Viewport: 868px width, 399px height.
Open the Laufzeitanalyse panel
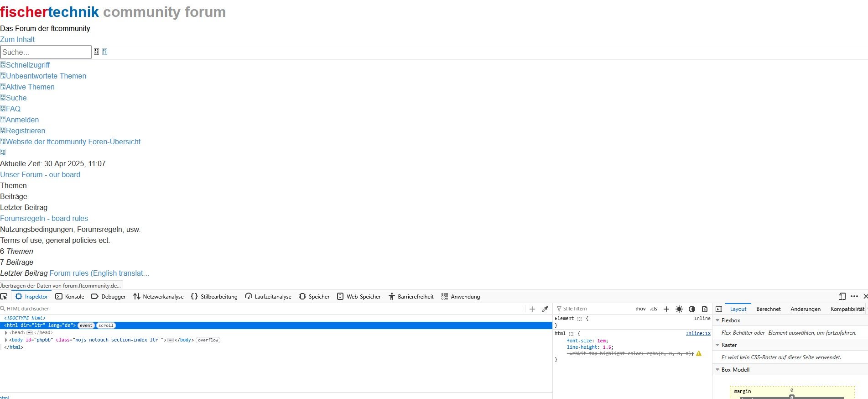268,296
